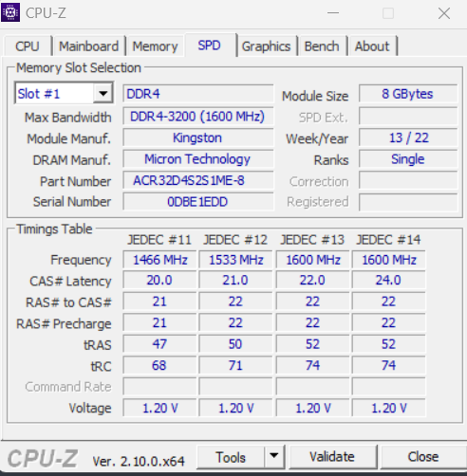Click the Close button at bottom
The height and width of the screenshot is (476, 467).
tap(423, 457)
